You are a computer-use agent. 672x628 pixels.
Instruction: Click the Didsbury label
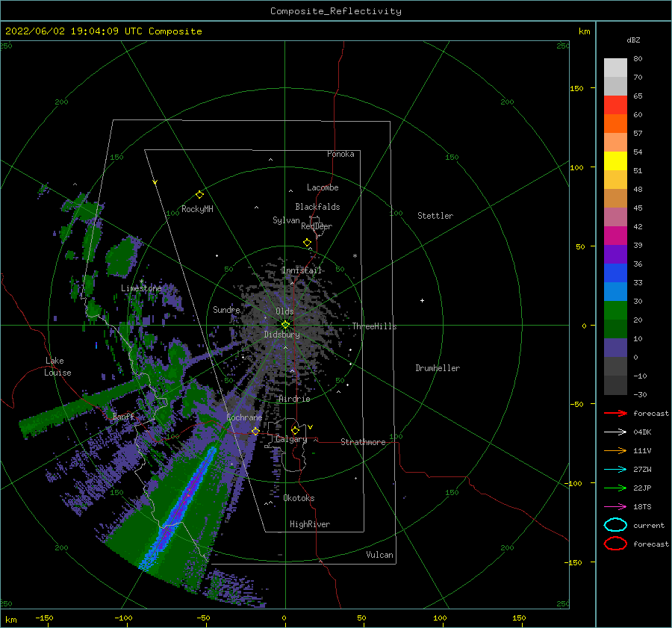pos(281,335)
